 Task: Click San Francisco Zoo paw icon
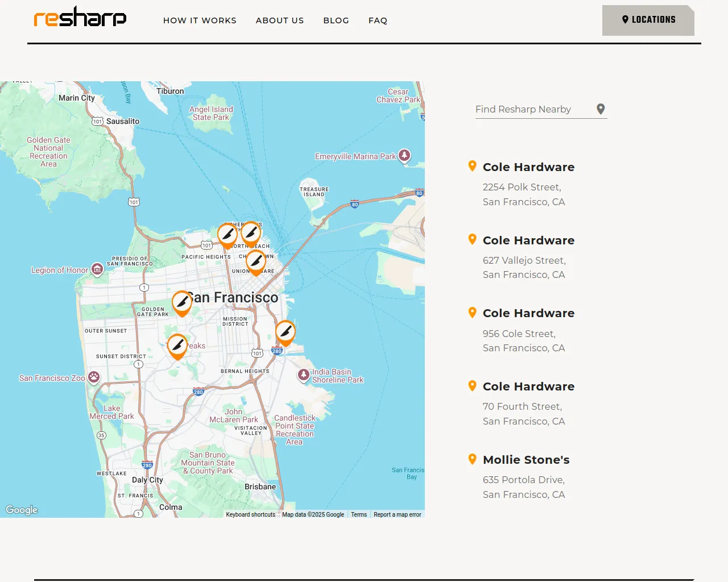pos(94,377)
